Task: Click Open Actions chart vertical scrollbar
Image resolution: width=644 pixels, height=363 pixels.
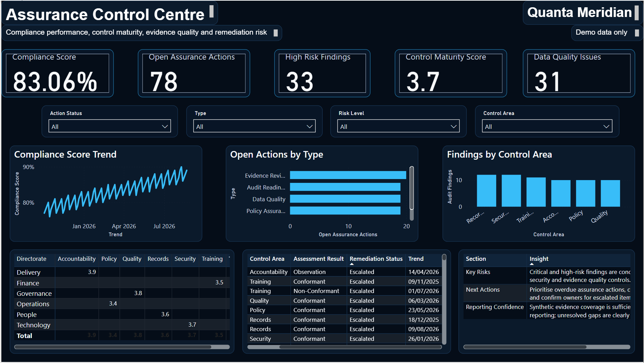Action: [412, 188]
